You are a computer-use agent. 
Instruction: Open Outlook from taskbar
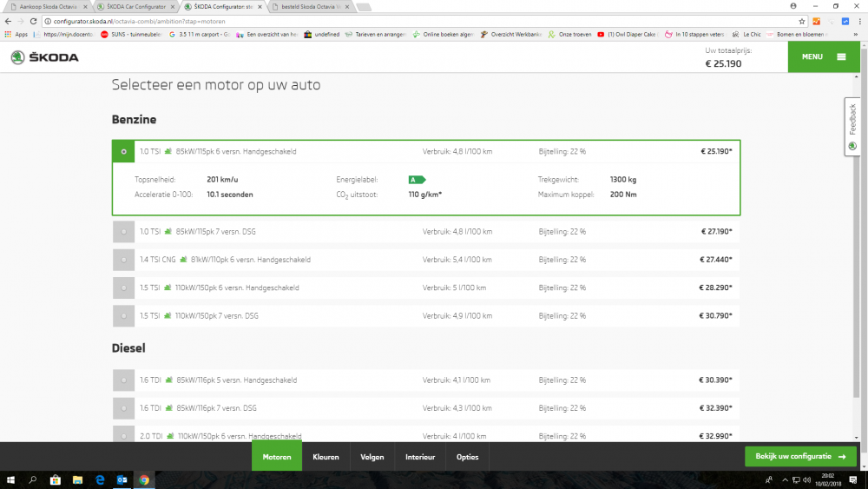122,480
